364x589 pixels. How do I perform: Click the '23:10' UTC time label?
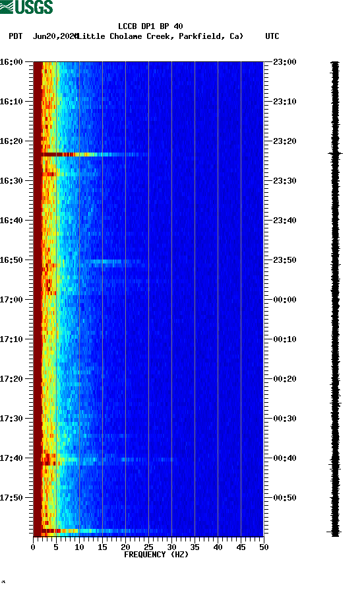pyautogui.click(x=285, y=102)
